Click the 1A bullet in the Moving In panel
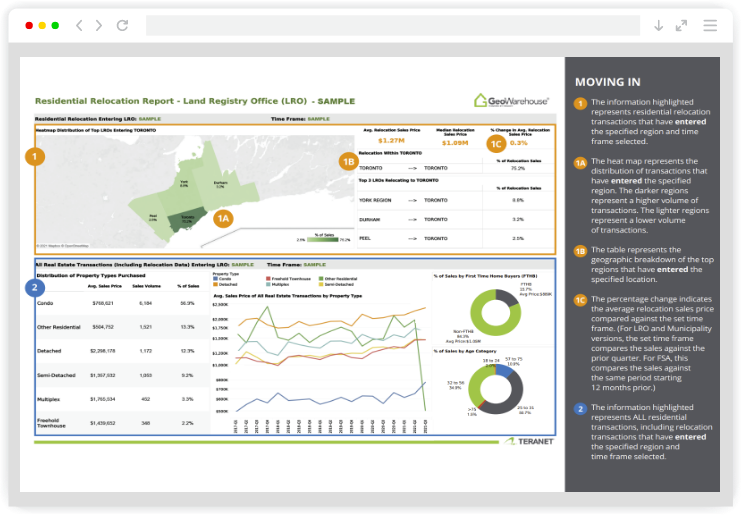 pos(580,161)
